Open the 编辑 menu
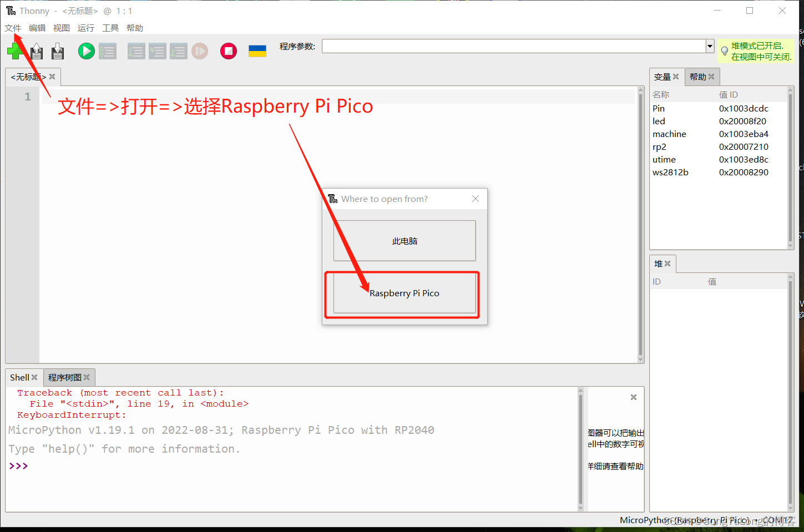Screen dimensions: 804x532 (37, 28)
